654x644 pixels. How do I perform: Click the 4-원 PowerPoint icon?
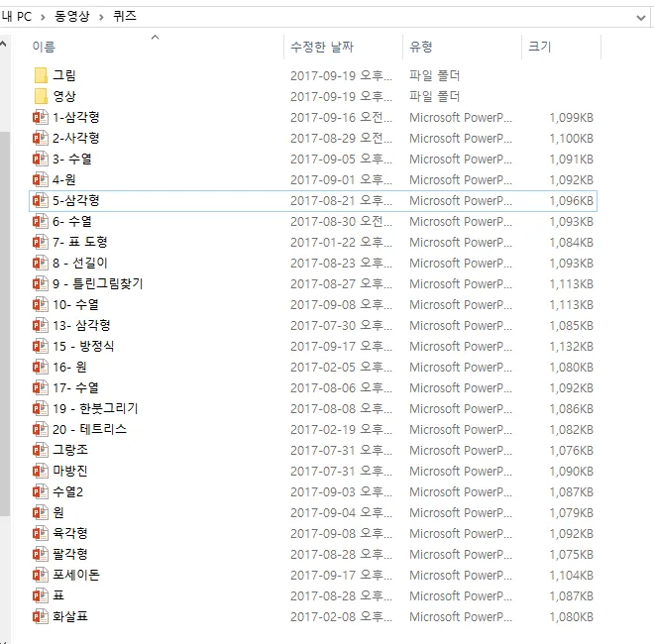(41, 179)
